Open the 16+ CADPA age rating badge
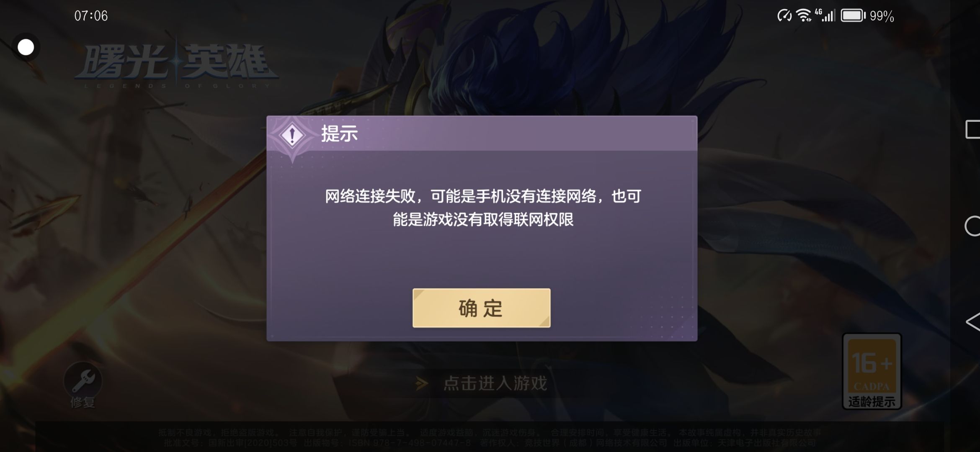 click(872, 371)
